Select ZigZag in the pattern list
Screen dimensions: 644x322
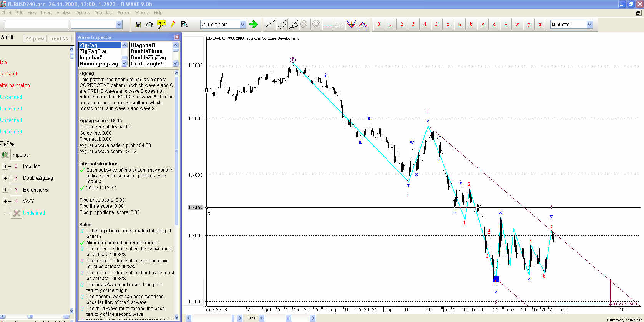[x=100, y=45]
